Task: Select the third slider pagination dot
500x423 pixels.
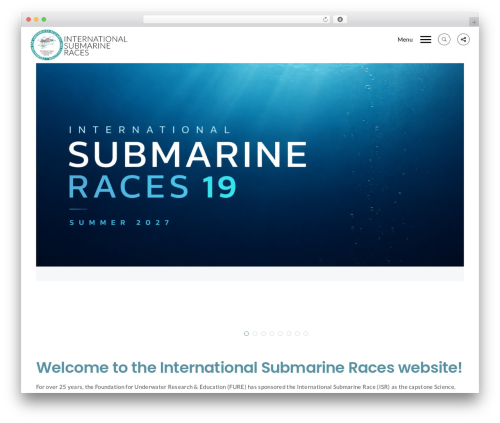Action: [x=263, y=333]
